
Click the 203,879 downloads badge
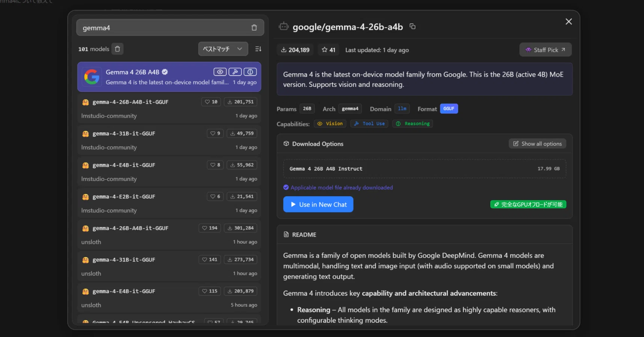[240, 291]
